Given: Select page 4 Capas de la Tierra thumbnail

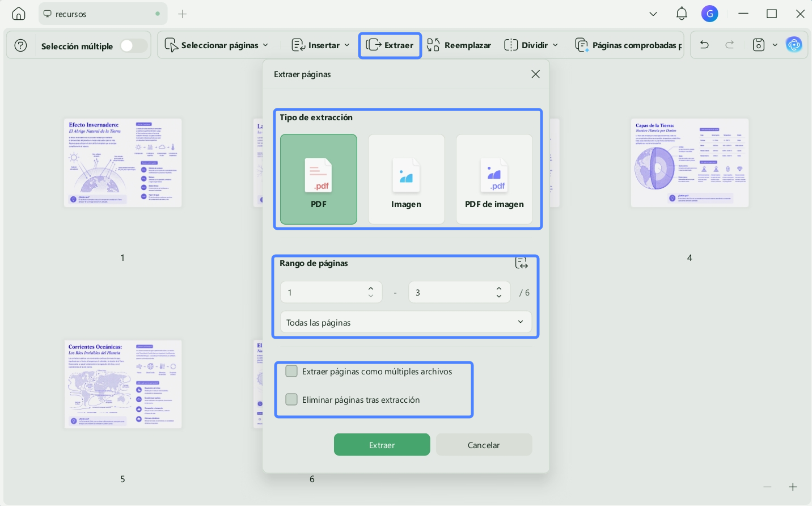Looking at the screenshot, I should click(x=690, y=163).
